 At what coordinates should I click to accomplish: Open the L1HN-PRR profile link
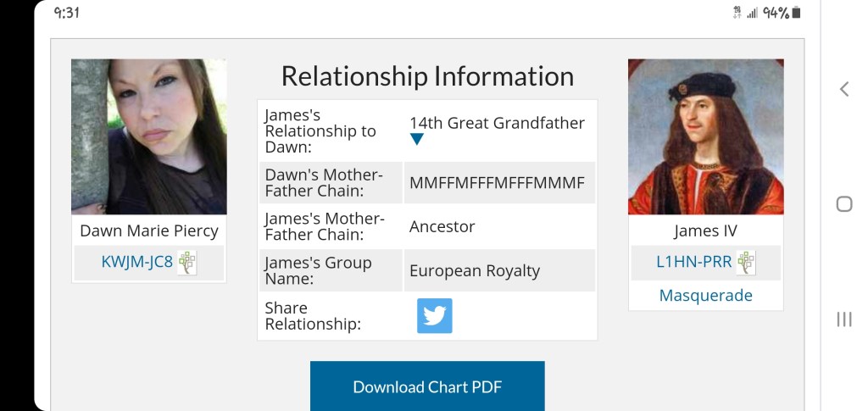[693, 263]
